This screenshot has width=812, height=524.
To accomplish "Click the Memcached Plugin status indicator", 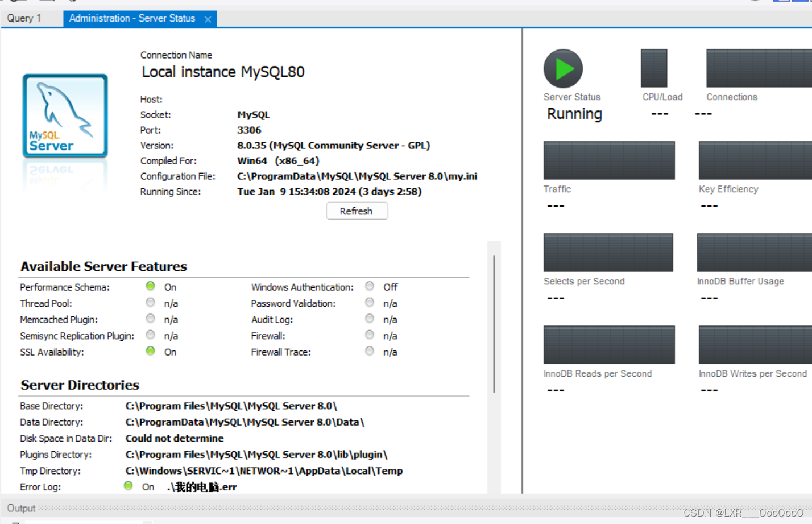I will [150, 319].
